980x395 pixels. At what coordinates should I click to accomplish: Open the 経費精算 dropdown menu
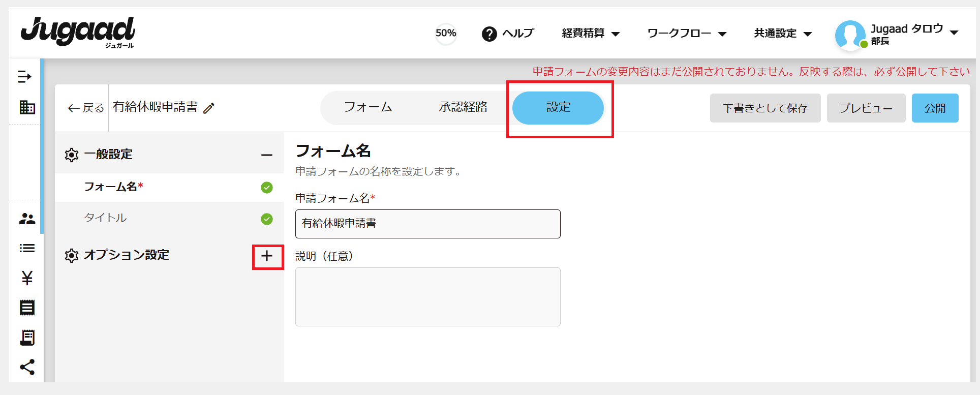[x=591, y=34]
